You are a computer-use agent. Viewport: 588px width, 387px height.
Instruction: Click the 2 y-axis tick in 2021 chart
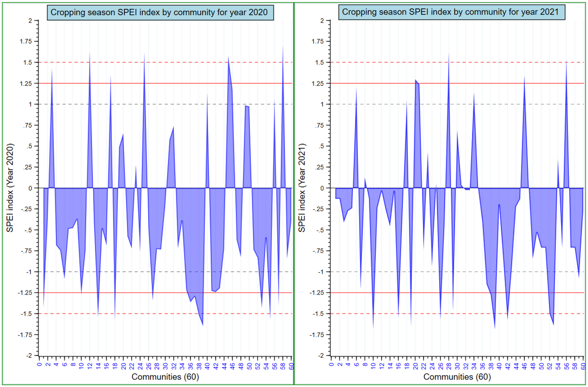pos(322,21)
